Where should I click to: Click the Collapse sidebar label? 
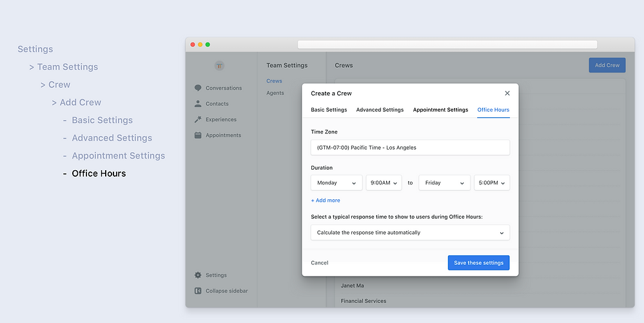pyautogui.click(x=227, y=291)
